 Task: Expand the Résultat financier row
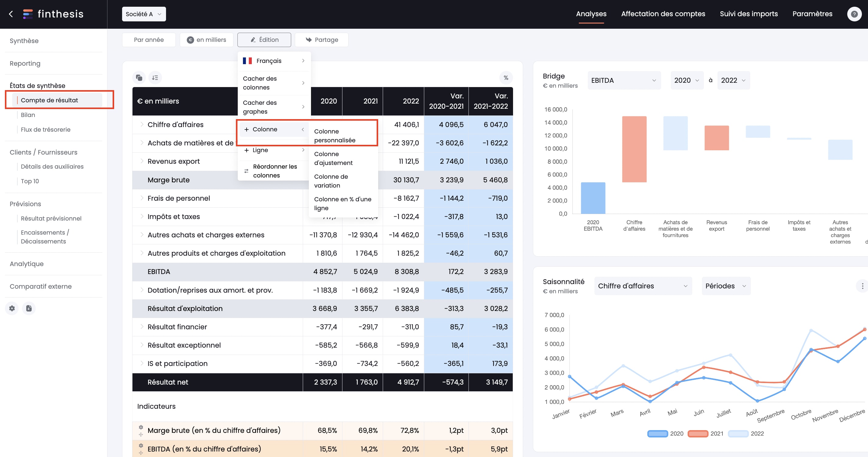click(x=142, y=327)
